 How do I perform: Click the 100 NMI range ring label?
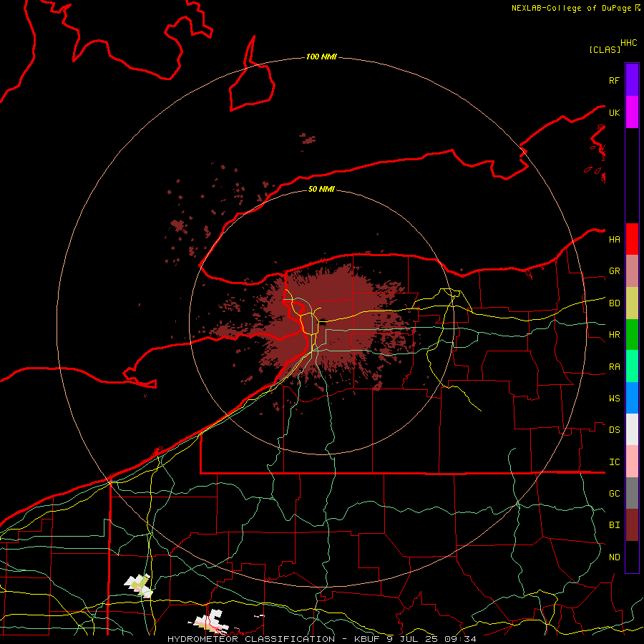[321, 57]
